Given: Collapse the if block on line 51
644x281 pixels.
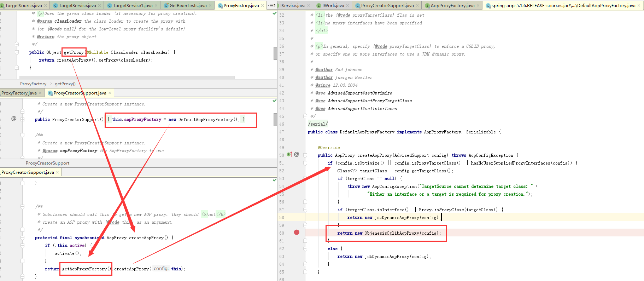Looking at the screenshot, I should point(305,163).
